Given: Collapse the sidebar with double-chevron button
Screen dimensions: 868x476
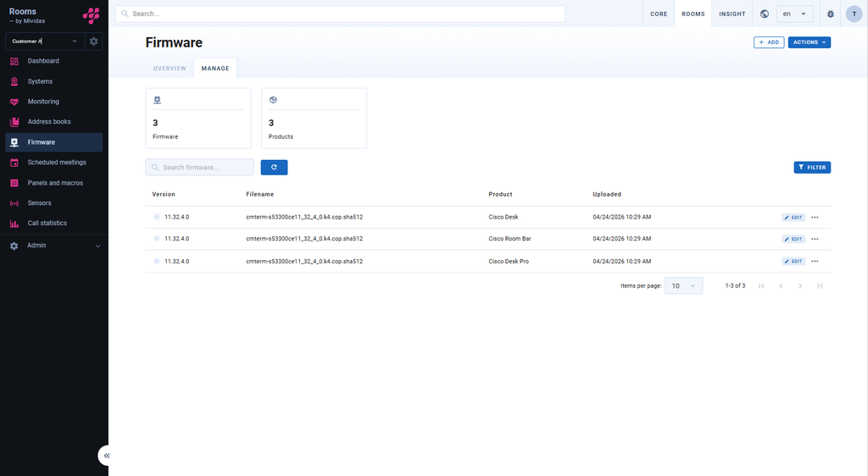Looking at the screenshot, I should coord(106,456).
